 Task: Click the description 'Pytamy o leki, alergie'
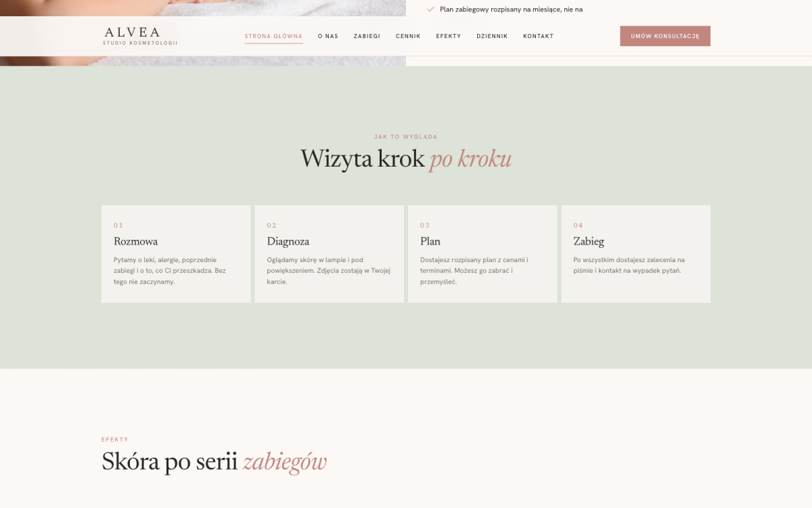tap(170, 271)
